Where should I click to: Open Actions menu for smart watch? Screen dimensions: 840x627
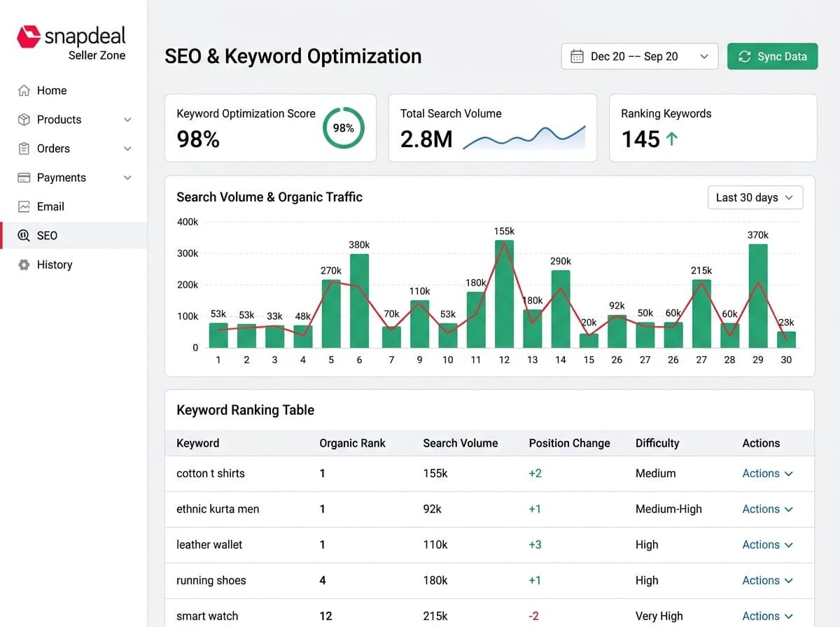pyautogui.click(x=767, y=617)
